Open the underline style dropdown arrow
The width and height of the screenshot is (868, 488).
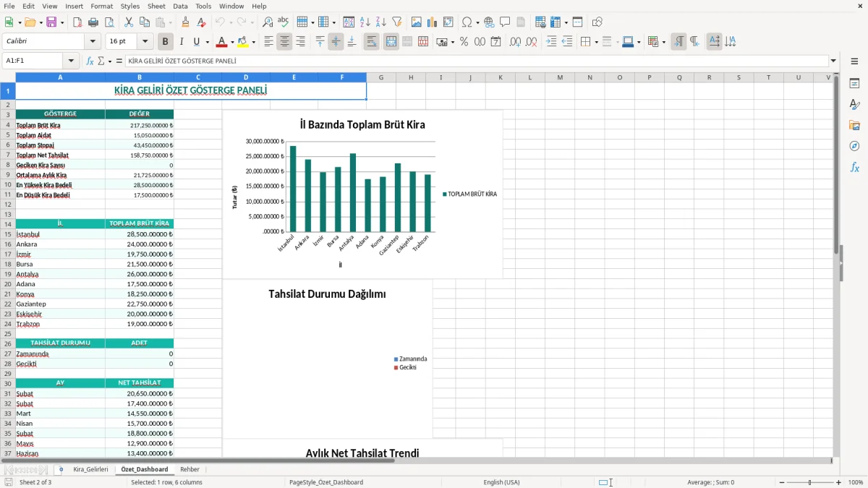[x=207, y=42]
